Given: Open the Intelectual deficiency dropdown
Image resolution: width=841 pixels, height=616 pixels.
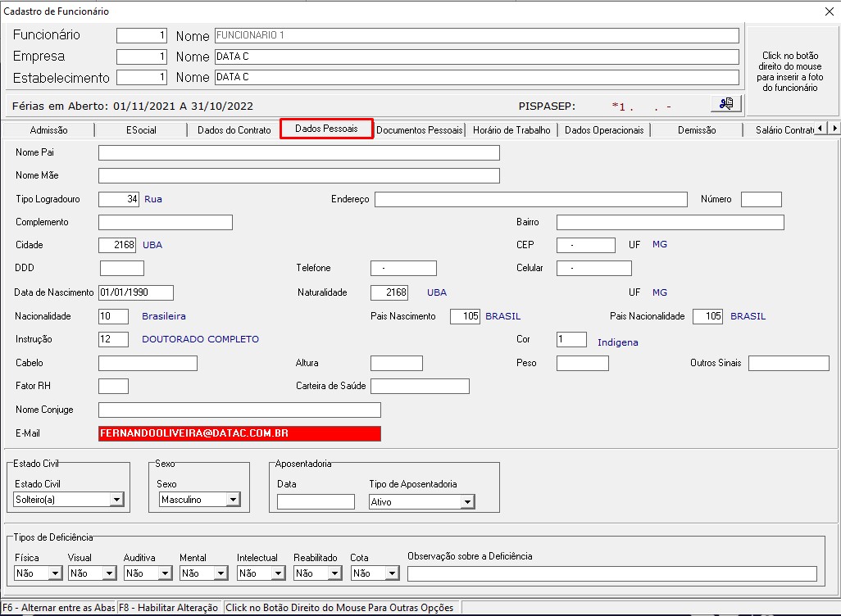Looking at the screenshot, I should [278, 573].
